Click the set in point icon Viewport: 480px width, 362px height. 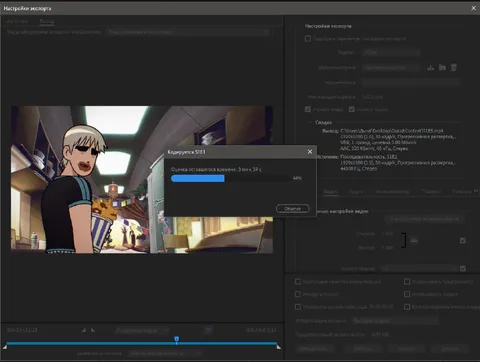point(84,330)
